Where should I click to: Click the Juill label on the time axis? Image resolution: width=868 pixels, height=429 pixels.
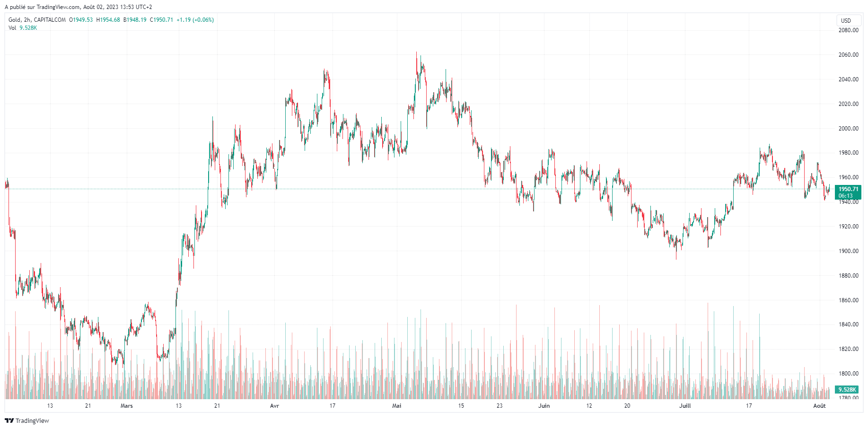(x=685, y=406)
